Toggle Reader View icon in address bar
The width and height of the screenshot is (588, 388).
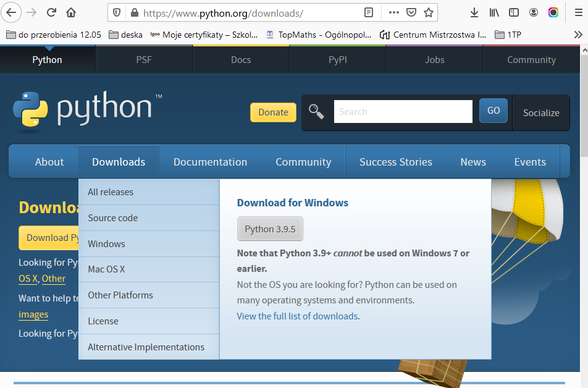point(369,13)
